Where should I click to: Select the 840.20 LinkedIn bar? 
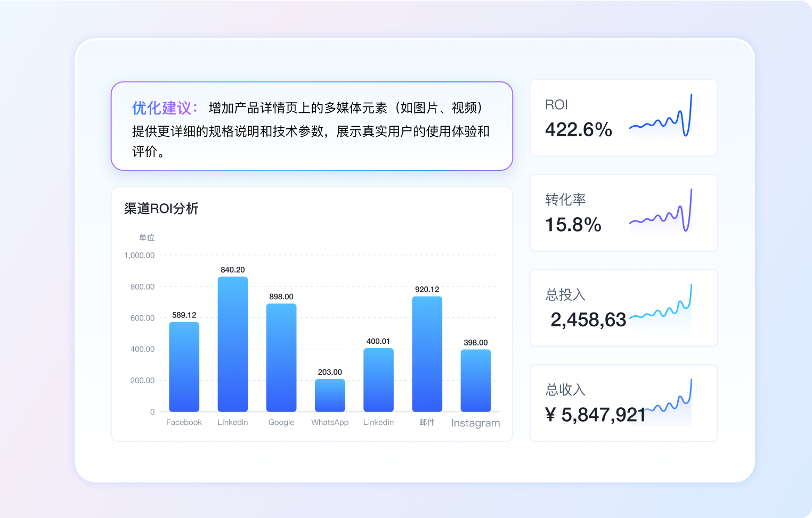[233, 344]
